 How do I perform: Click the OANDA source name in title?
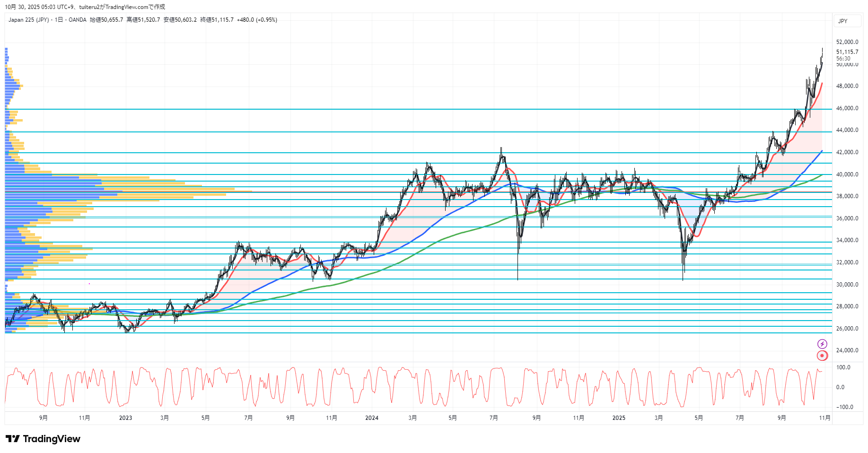pyautogui.click(x=78, y=20)
